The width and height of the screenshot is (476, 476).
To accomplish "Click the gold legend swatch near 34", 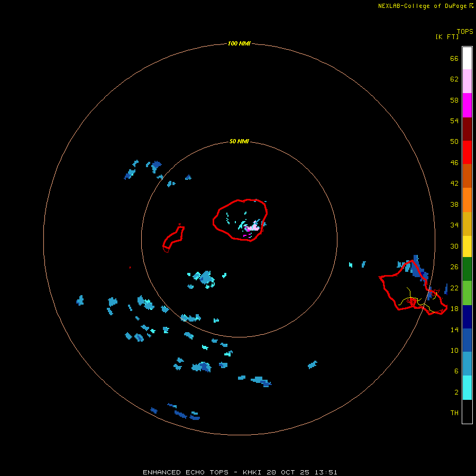I will click(467, 224).
